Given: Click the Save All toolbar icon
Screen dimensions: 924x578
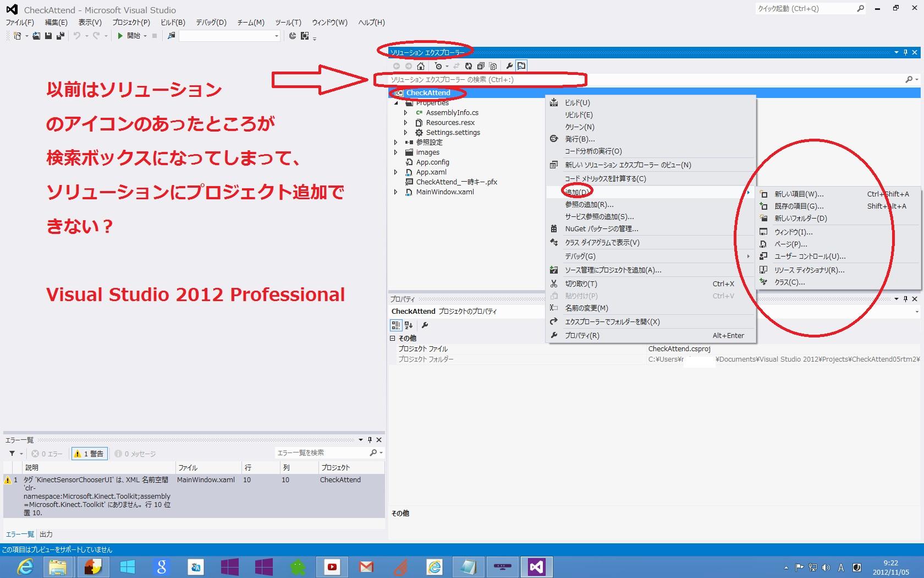Looking at the screenshot, I should [60, 36].
